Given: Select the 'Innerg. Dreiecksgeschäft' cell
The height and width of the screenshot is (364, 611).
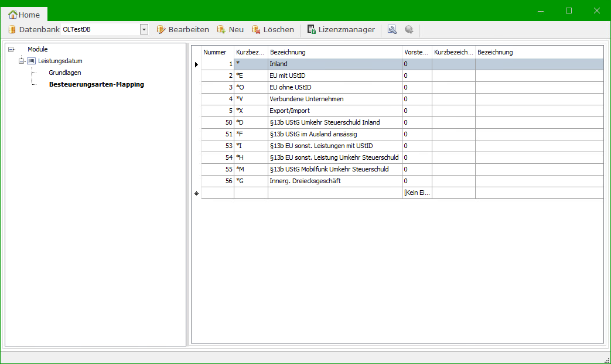Looking at the screenshot, I should pyautogui.click(x=335, y=181).
